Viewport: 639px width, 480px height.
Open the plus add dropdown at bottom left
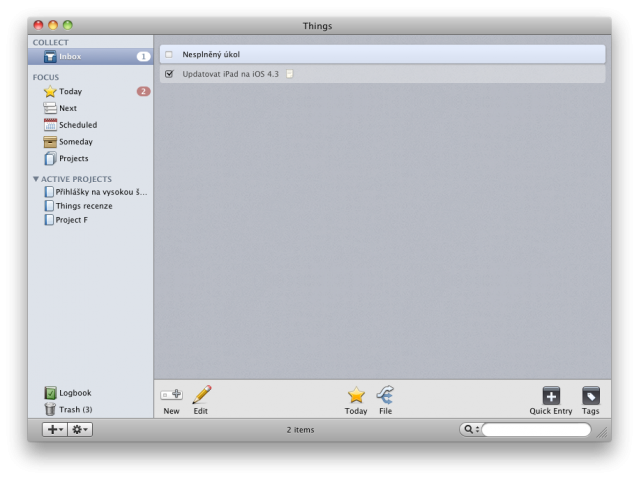[55, 429]
